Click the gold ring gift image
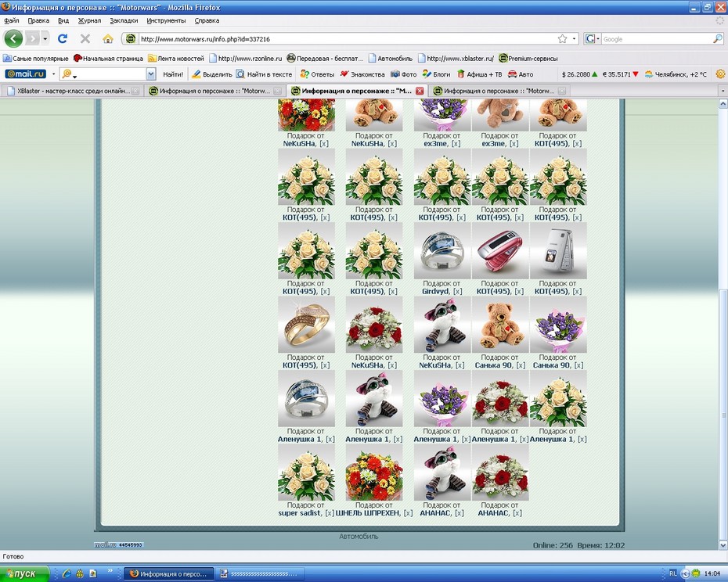728x582 pixels. (x=306, y=325)
